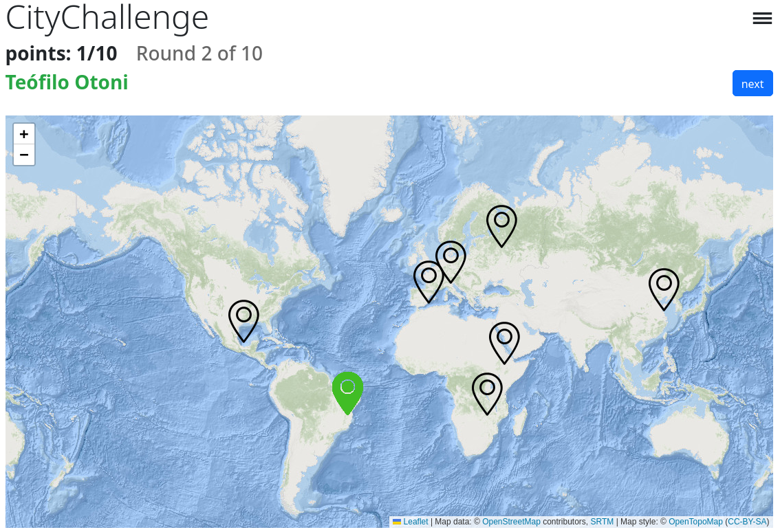Select the marker over eastern China
The height and width of the screenshot is (532, 780).
point(664,286)
